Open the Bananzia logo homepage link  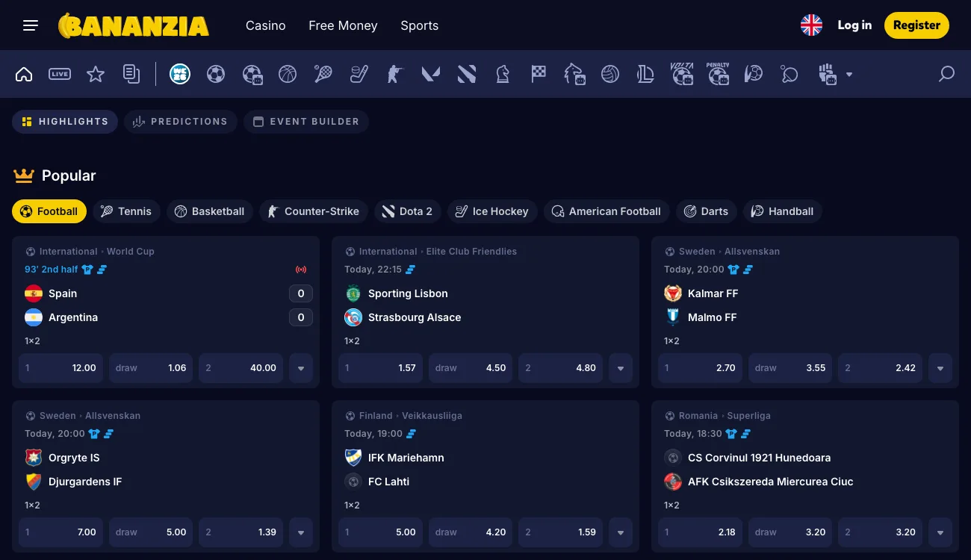pyautogui.click(x=134, y=25)
